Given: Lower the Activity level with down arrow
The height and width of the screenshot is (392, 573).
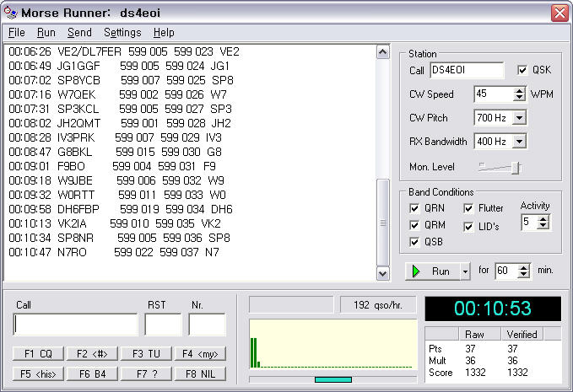Looking at the screenshot, I should click(x=543, y=225).
